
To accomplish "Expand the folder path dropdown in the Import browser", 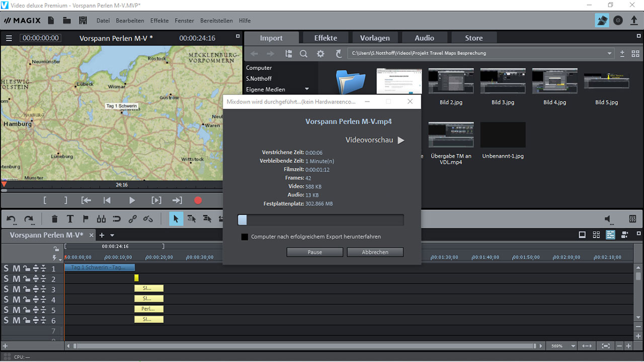I will pyautogui.click(x=610, y=53).
